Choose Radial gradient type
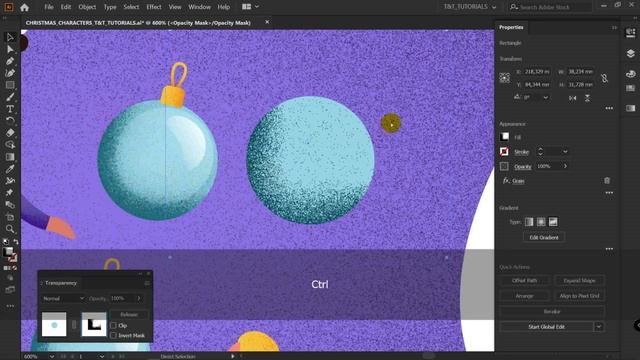Viewport: 640px width, 360px height. click(541, 222)
